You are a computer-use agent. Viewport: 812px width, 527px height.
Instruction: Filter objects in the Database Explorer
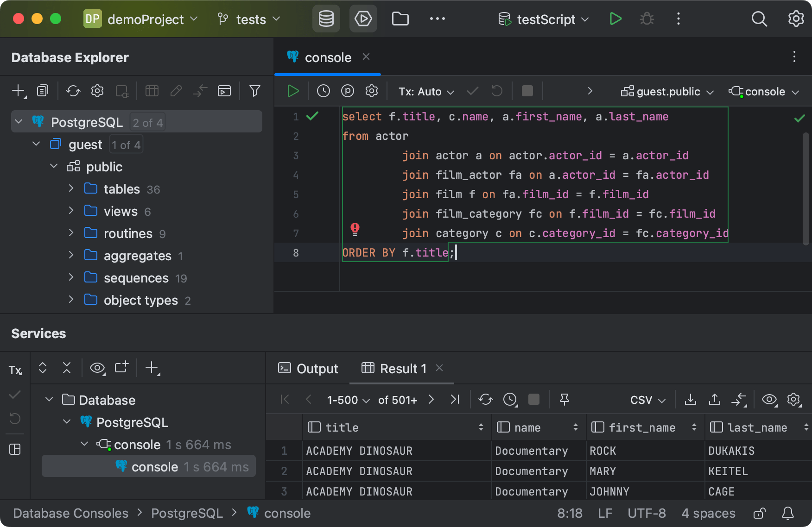point(254,91)
